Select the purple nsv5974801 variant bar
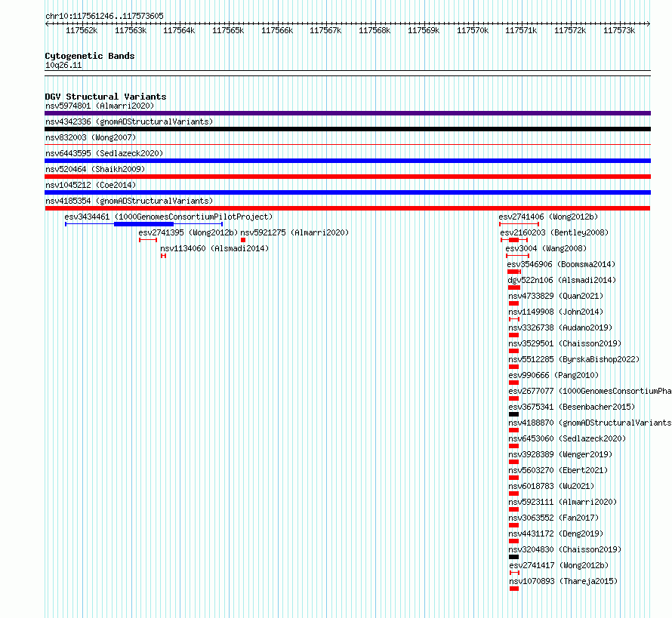Image resolution: width=672 pixels, height=618 pixels. tap(347, 113)
